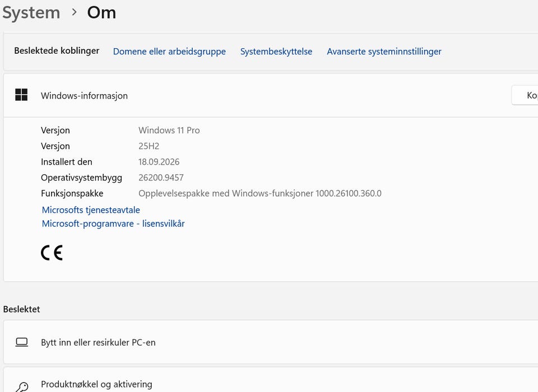Click the Installert den label
The height and width of the screenshot is (392, 538).
click(x=67, y=162)
